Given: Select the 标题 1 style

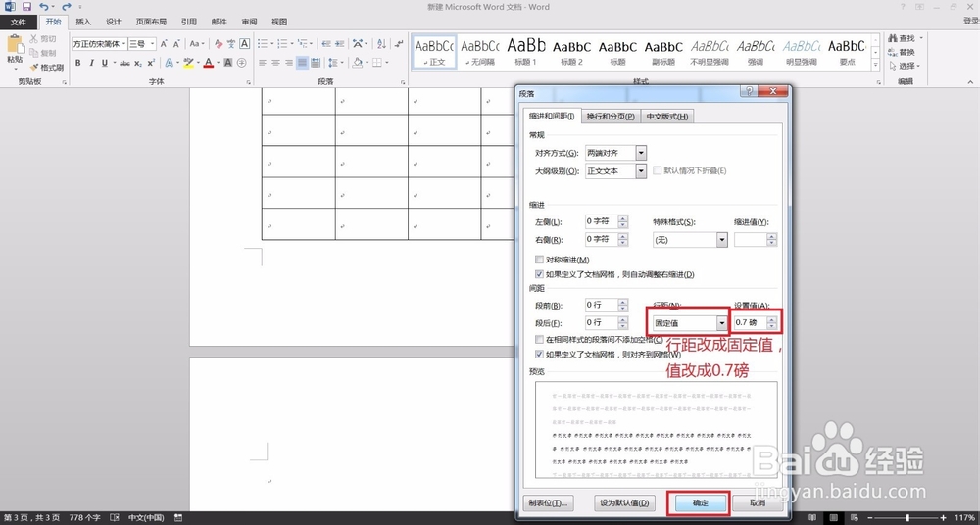Looking at the screenshot, I should click(525, 50).
